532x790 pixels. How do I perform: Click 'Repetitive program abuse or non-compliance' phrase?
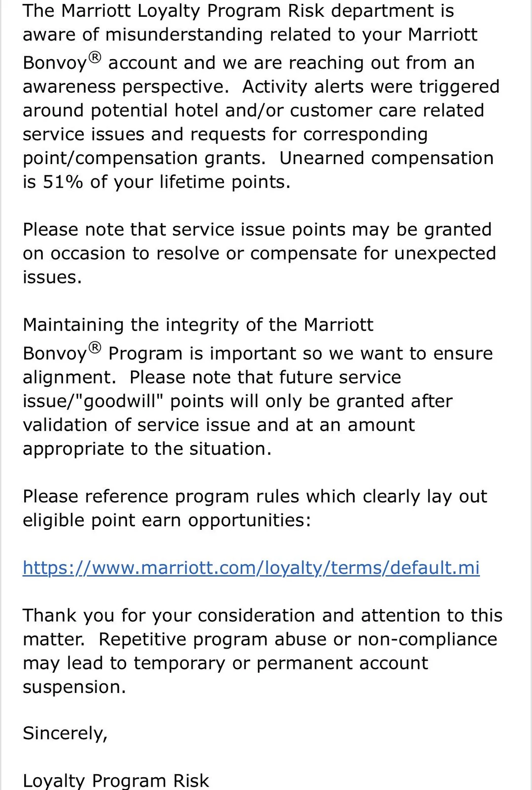click(x=298, y=640)
